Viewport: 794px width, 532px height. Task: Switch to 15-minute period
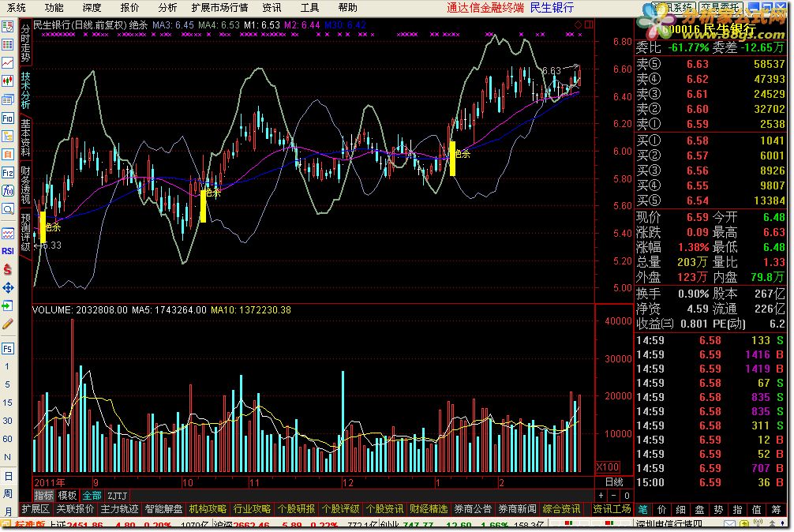coord(8,403)
